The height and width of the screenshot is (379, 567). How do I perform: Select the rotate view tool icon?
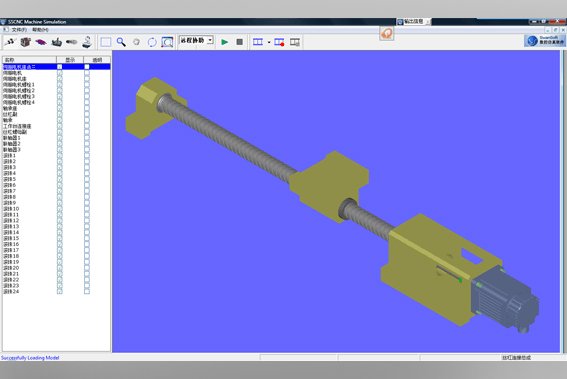(152, 42)
